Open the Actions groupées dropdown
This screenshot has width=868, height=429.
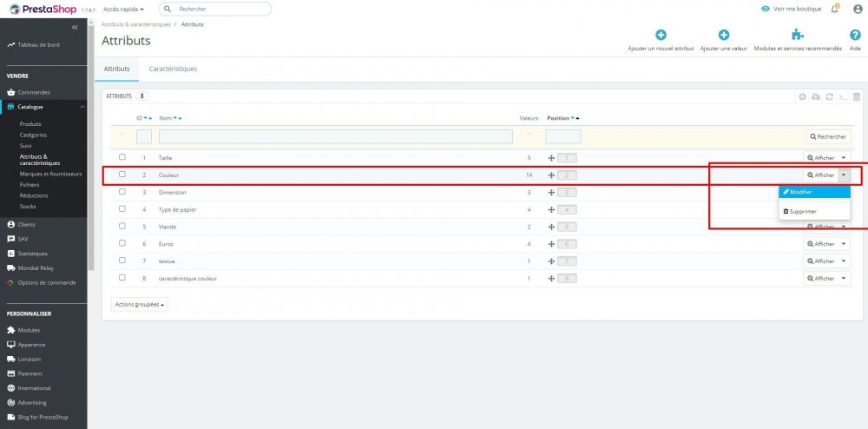point(140,305)
